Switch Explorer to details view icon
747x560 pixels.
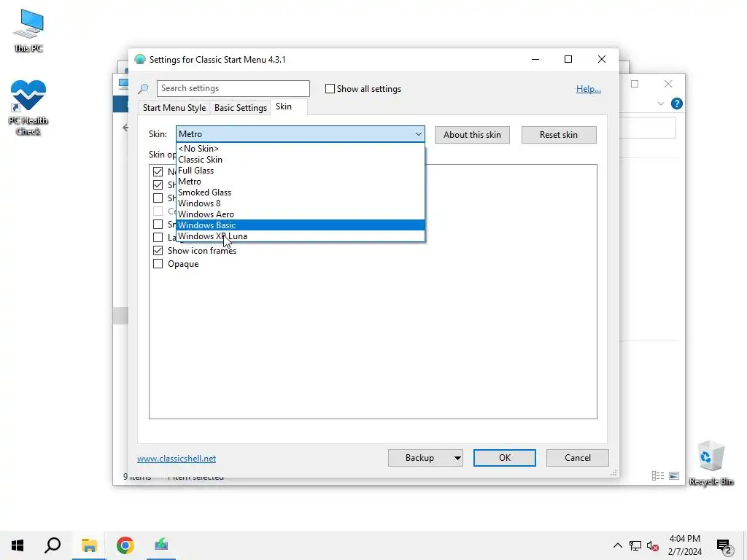(658, 475)
